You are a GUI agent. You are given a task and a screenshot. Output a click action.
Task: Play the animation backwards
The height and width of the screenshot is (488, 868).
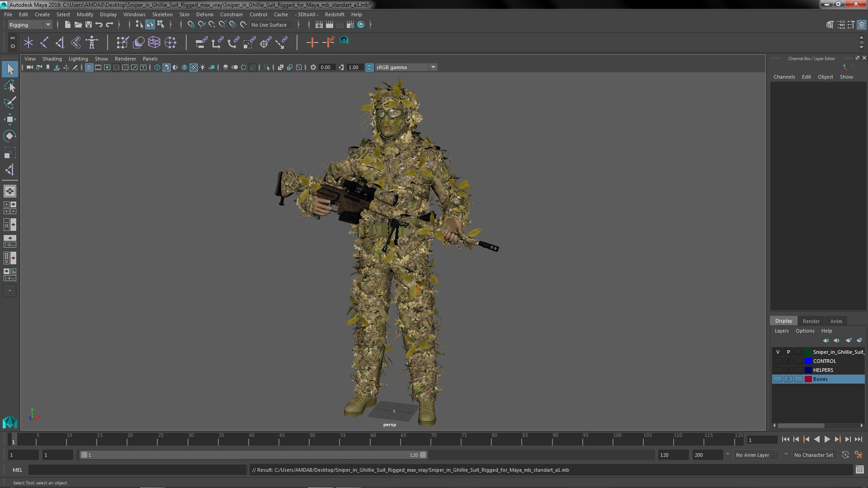pos(816,439)
